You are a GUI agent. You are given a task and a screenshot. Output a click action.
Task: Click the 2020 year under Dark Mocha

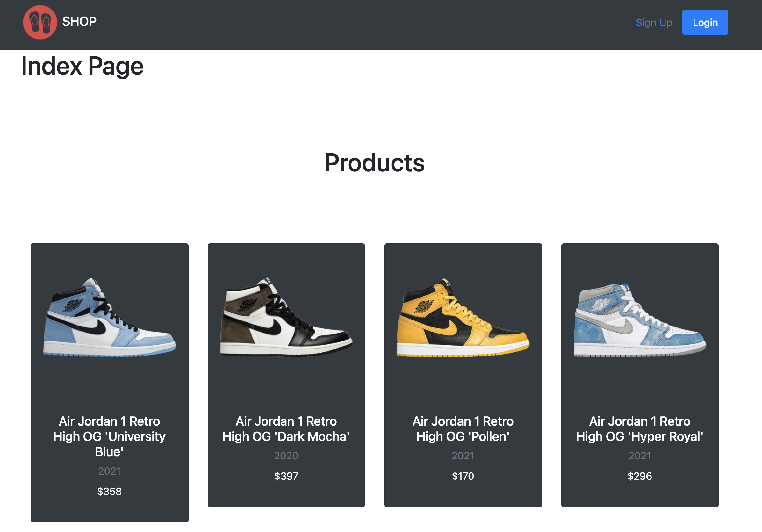[286, 456]
